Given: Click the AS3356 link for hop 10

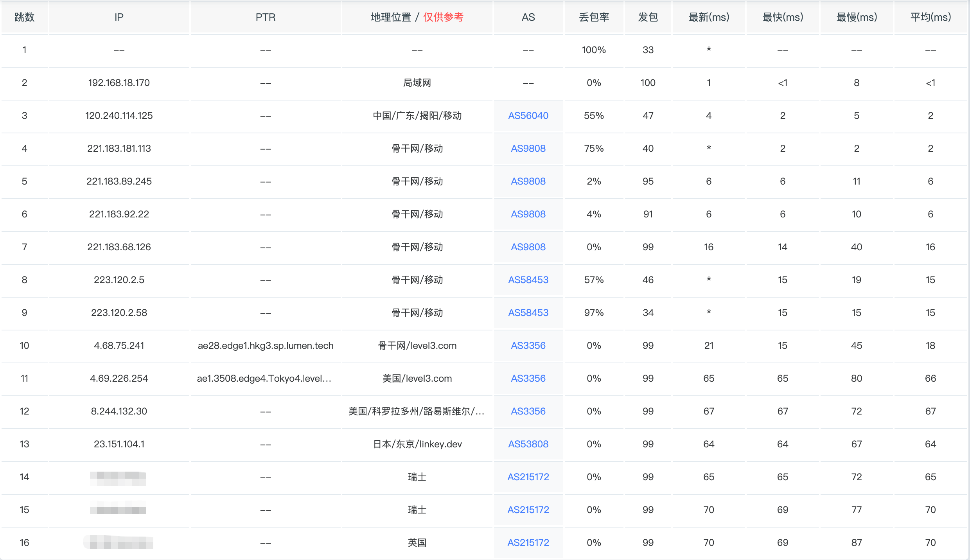Looking at the screenshot, I should tap(528, 345).
